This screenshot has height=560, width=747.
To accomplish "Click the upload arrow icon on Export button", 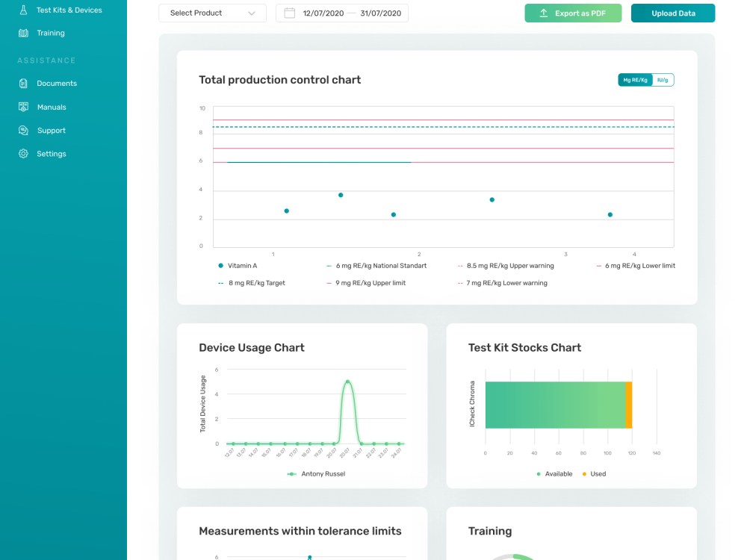I will coord(544,13).
